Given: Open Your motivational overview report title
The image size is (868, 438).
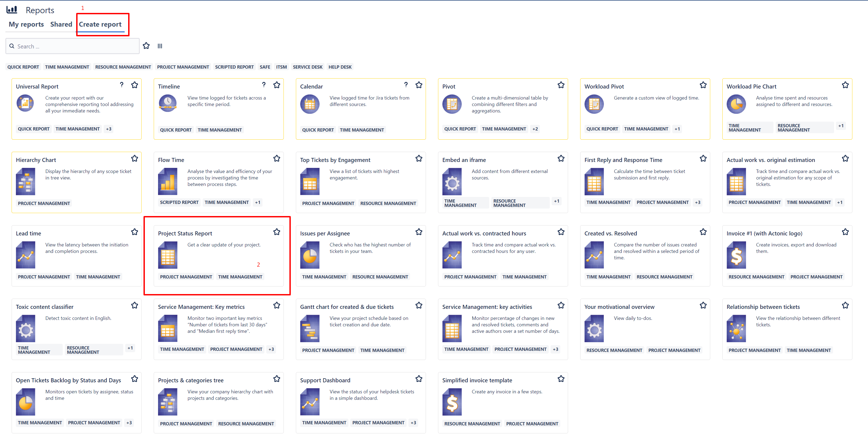Looking at the screenshot, I should tap(619, 307).
